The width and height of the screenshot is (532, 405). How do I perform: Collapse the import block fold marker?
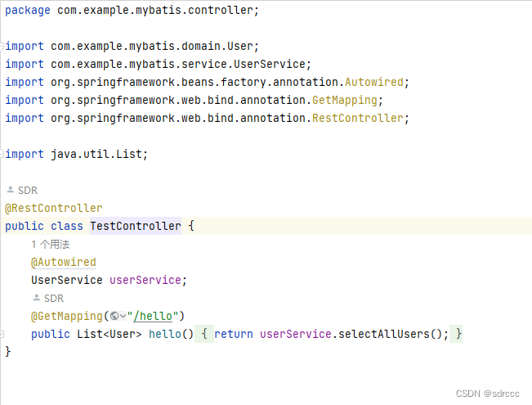pos(2,46)
